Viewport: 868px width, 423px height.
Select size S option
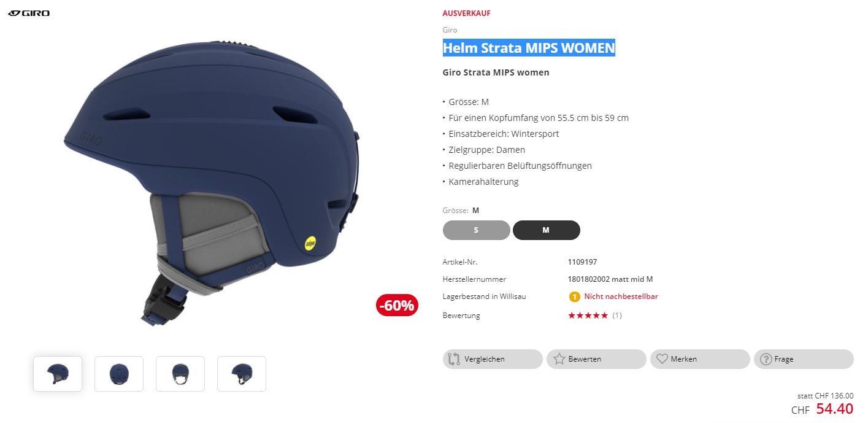point(477,230)
